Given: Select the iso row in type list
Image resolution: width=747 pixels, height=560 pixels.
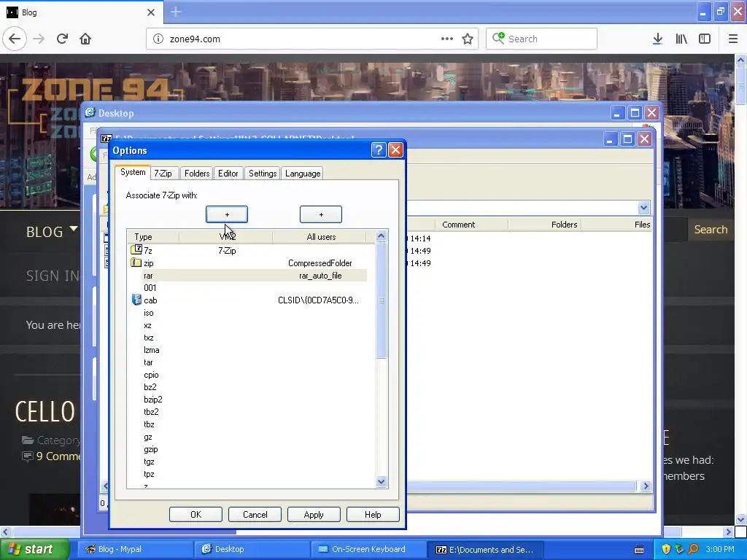Looking at the screenshot, I should (x=248, y=313).
